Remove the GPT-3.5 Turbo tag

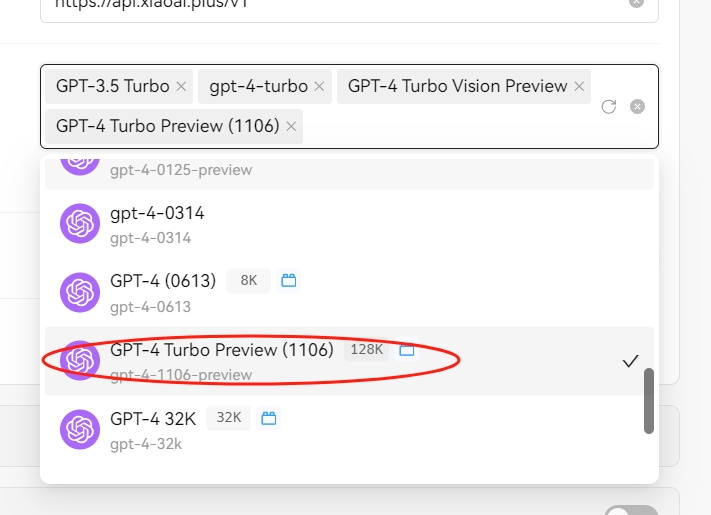181,86
